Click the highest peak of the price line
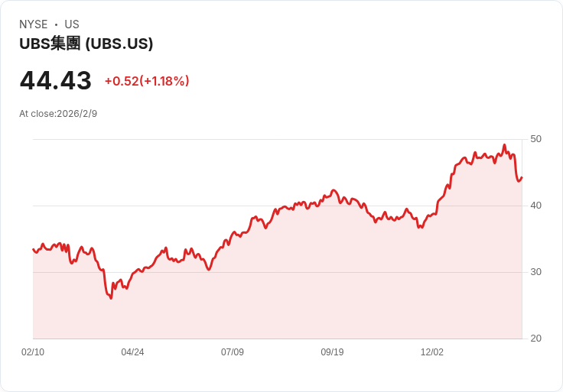The width and height of the screenshot is (563, 392). (x=504, y=145)
